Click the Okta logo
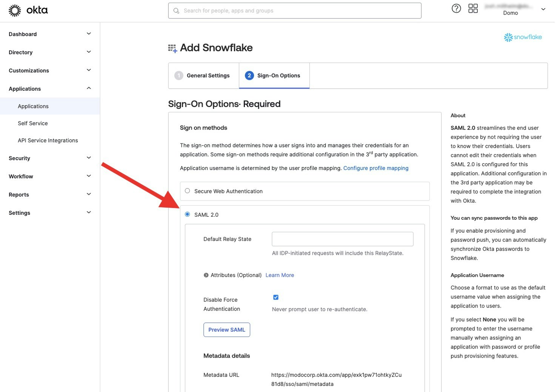The width and height of the screenshot is (557, 392). (28, 10)
